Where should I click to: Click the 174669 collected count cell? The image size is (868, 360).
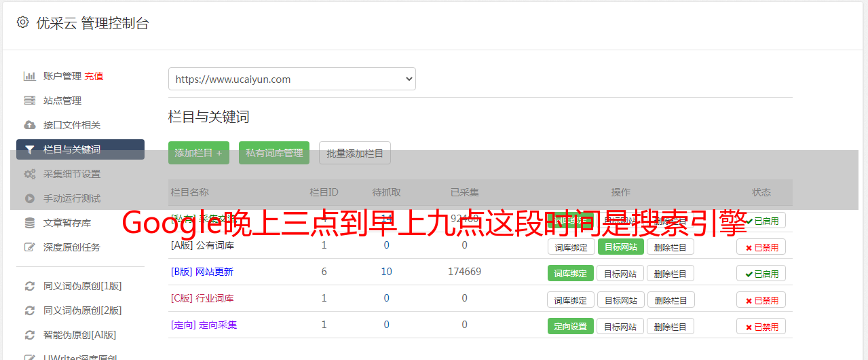464,272
